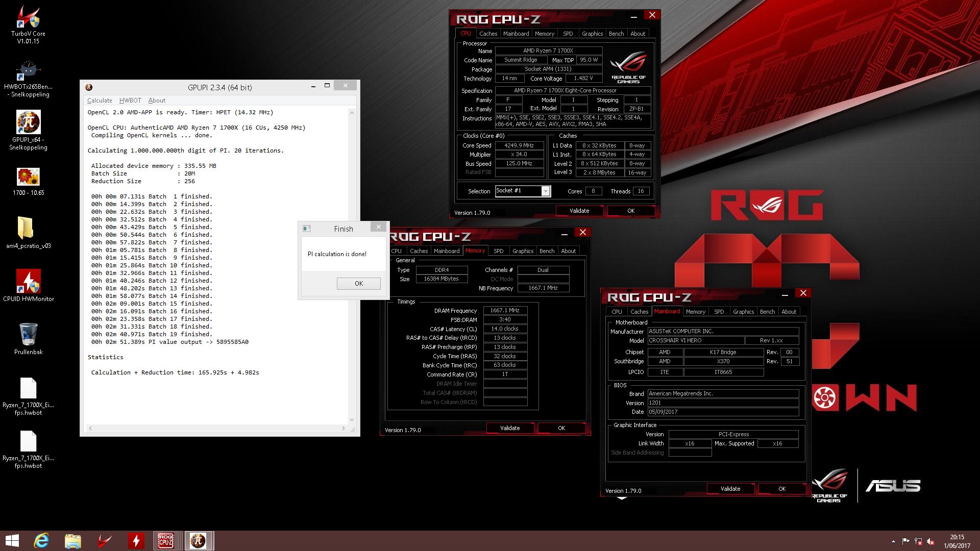The height and width of the screenshot is (551, 980).
Task: Show hidden tray icons arrow
Action: [x=893, y=541]
